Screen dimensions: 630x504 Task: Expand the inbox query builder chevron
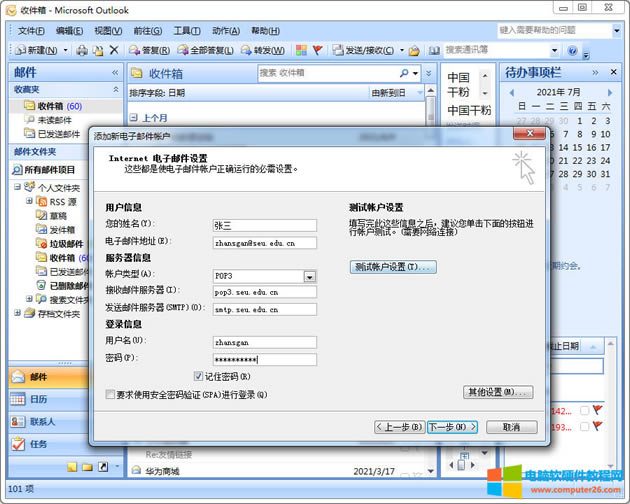(429, 73)
